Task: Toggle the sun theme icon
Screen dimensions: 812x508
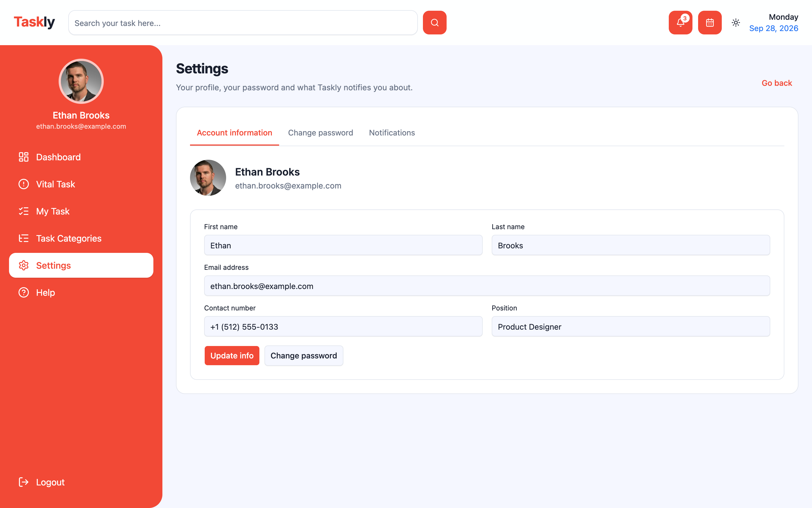Action: click(736, 23)
